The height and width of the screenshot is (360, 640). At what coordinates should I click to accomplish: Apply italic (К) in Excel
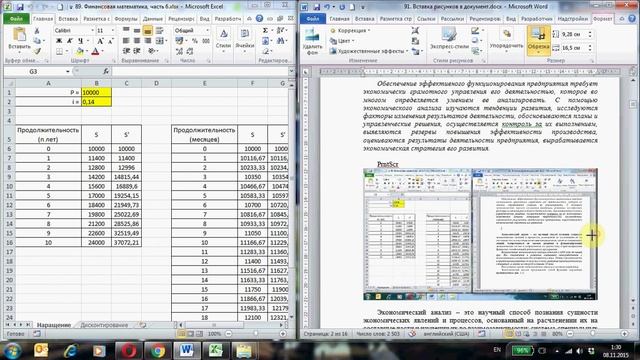point(69,41)
